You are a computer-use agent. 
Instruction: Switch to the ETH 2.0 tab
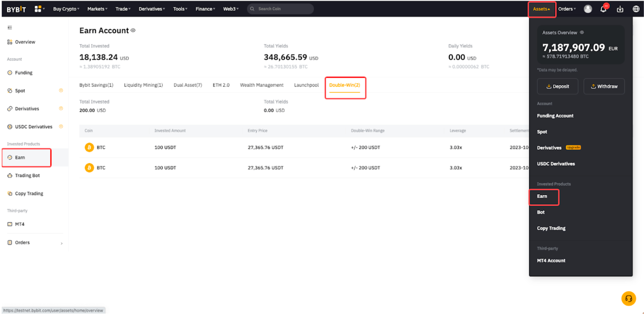pos(221,85)
